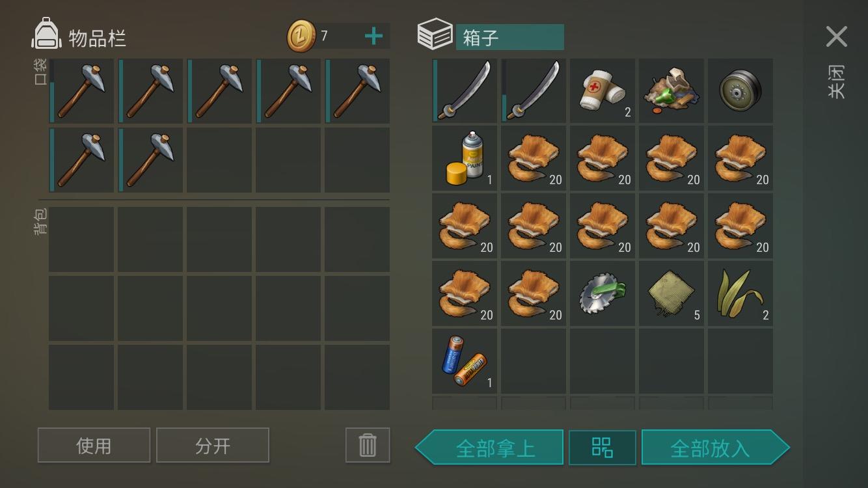Choose the scrap junk pile item

click(x=671, y=90)
